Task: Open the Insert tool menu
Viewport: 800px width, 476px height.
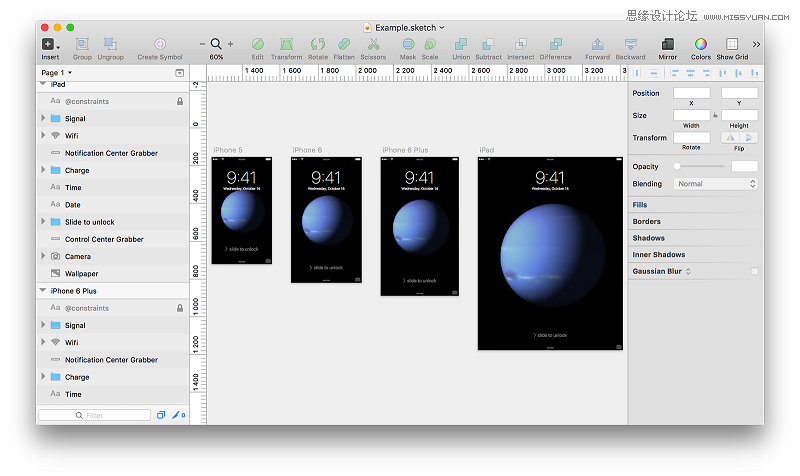Action: [x=49, y=44]
